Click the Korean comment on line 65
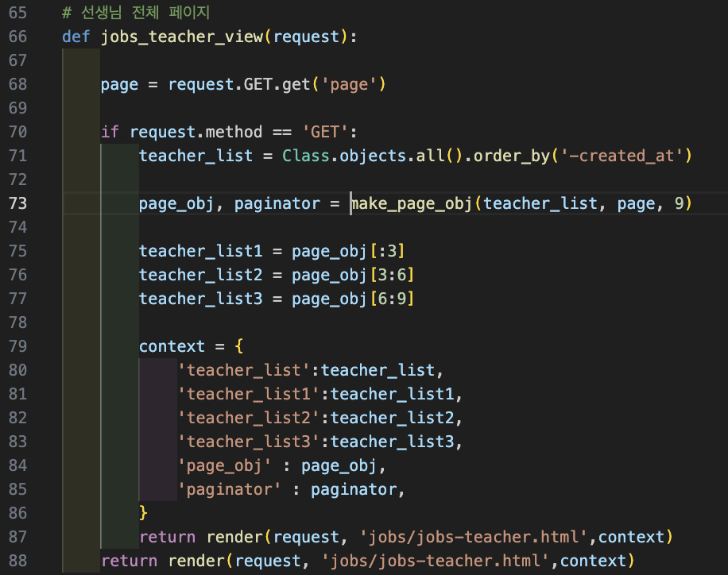Viewport: 728px width, 575px height. 136,13
